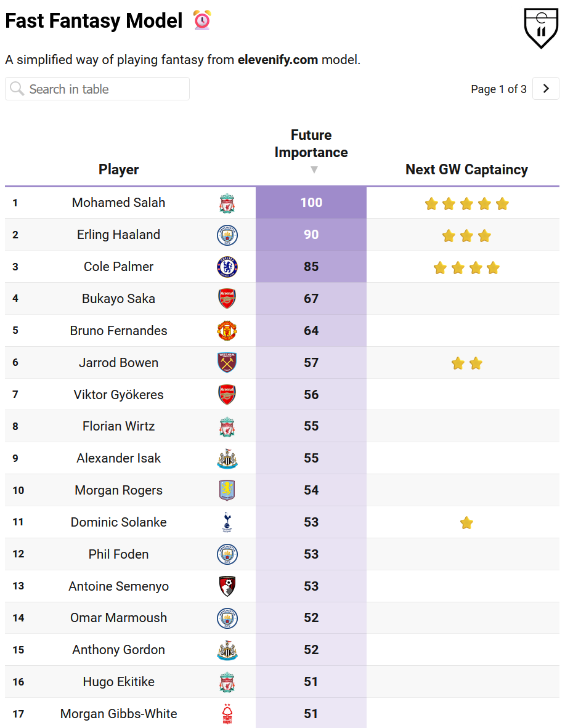Click Manchester United crest beside Bruno Fernandes

(x=227, y=331)
